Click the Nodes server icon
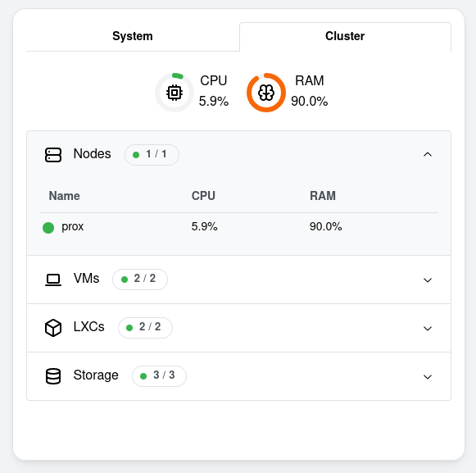The height and width of the screenshot is (473, 476). coord(53,155)
